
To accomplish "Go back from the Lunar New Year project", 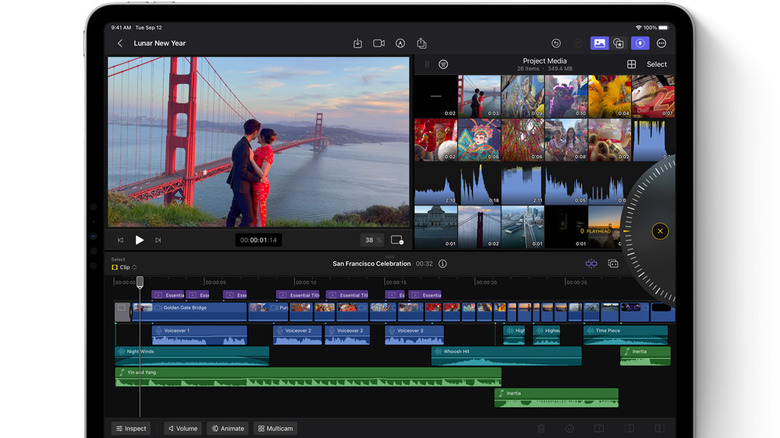I will coord(120,43).
